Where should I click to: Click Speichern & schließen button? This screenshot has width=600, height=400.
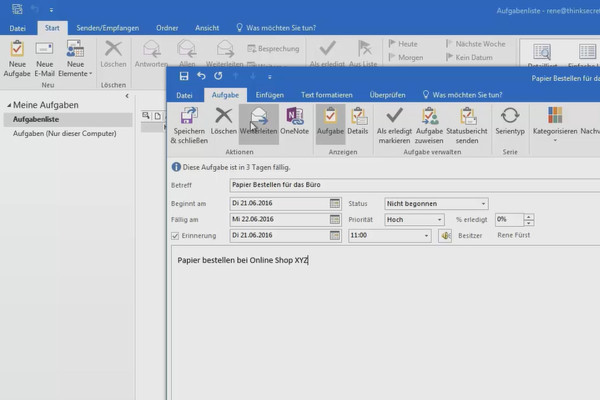click(x=189, y=125)
